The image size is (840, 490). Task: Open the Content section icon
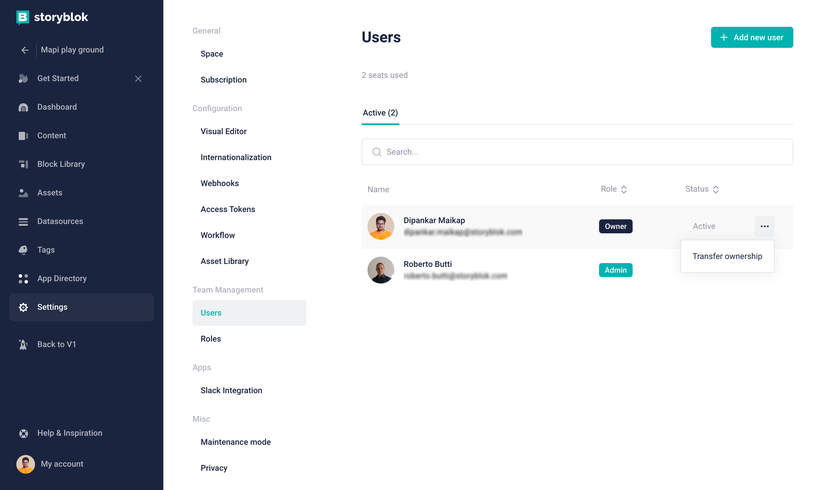click(x=23, y=135)
